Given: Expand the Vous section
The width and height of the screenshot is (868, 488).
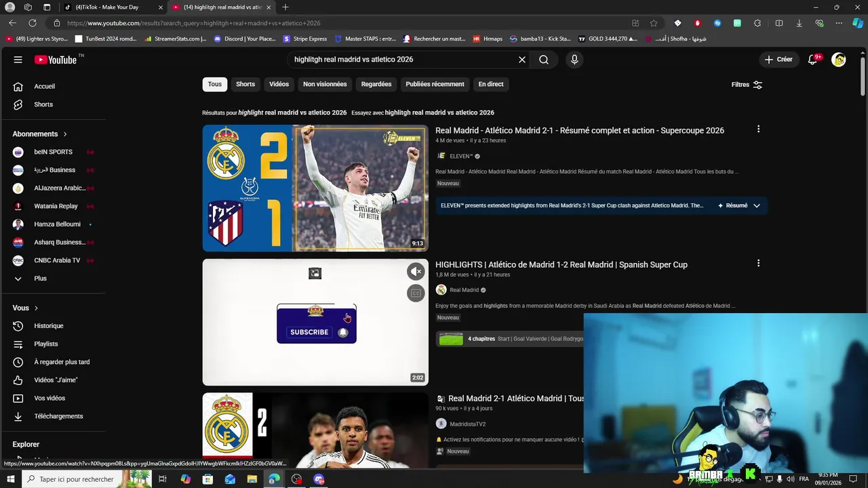Looking at the screenshot, I should pos(26,308).
